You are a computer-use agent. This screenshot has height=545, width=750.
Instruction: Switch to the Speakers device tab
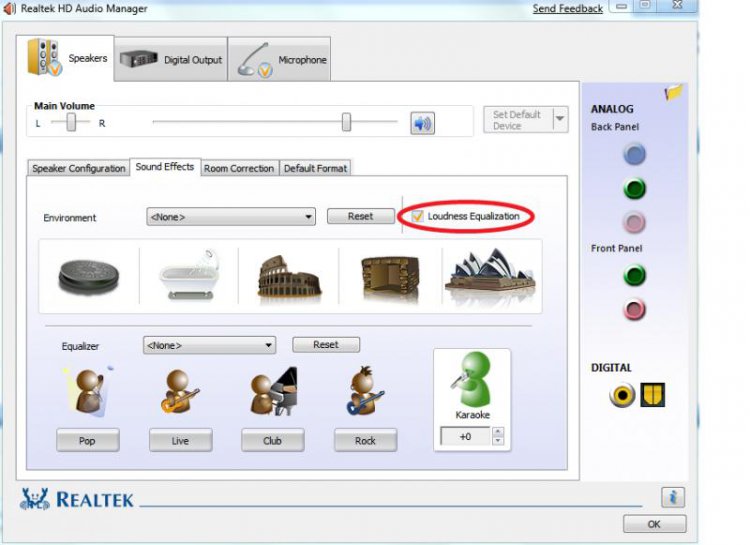point(66,58)
